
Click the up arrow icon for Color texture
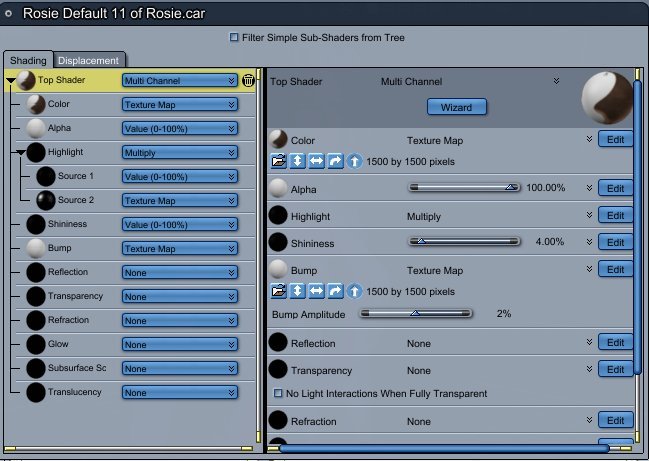354,161
